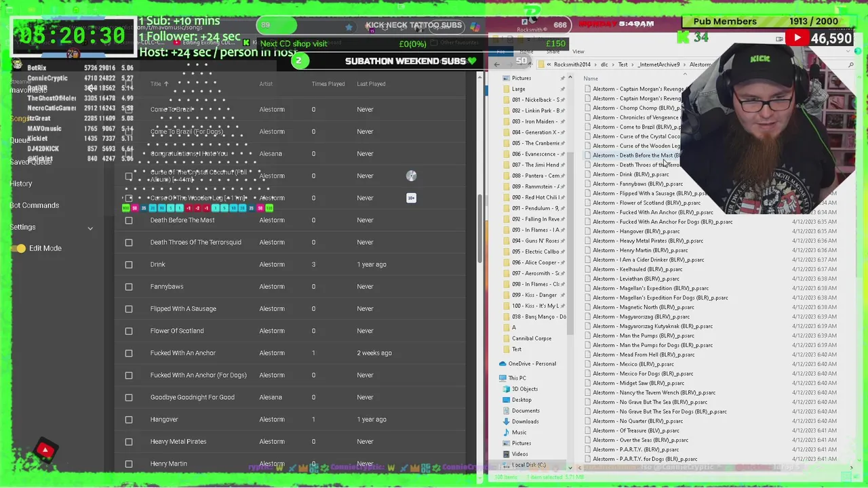Click the File Explorer back arrow
Screen dimensions: 868x488
pyautogui.click(x=497, y=64)
